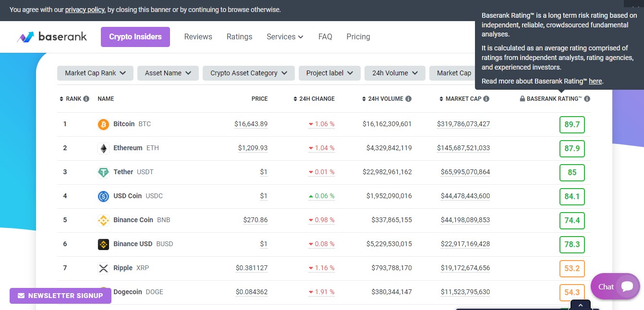
Task: Click the NAME column header
Action: pos(106,99)
